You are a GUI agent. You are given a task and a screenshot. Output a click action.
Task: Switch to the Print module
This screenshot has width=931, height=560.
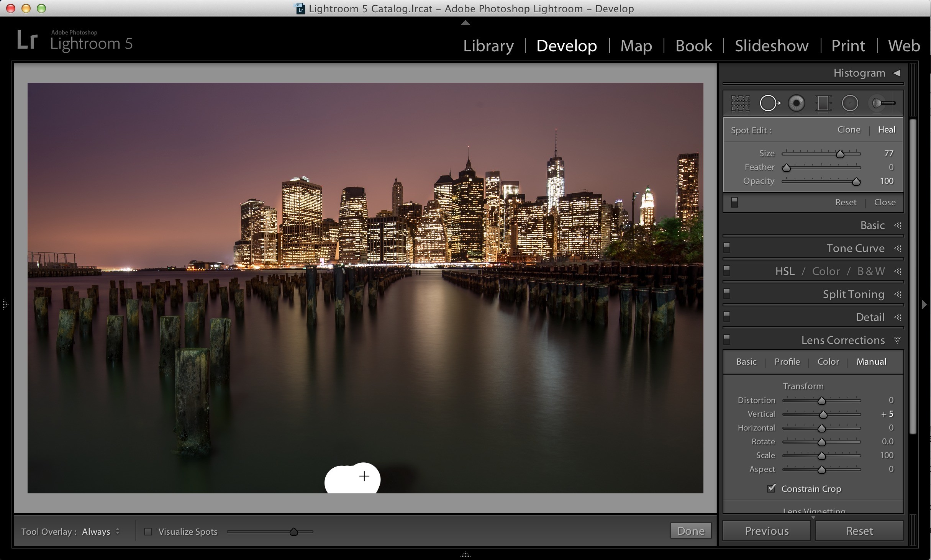tap(848, 46)
